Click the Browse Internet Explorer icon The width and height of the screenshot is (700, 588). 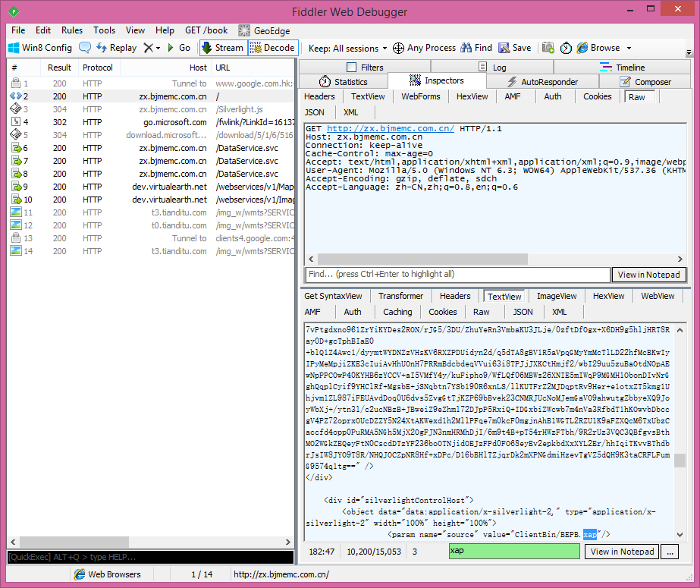coord(582,48)
